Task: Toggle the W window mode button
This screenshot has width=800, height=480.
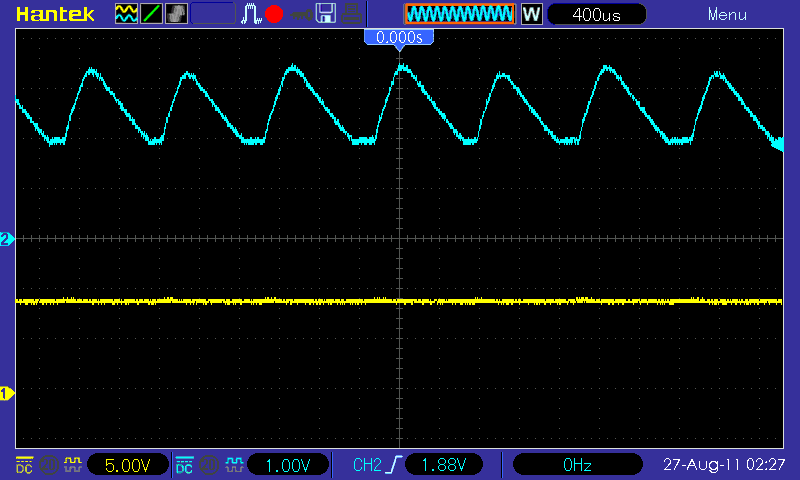Action: pyautogui.click(x=531, y=14)
